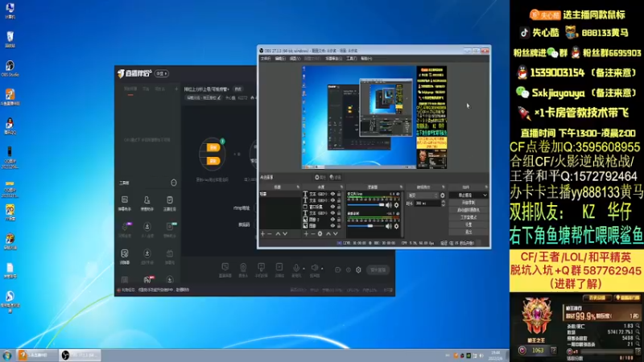The width and height of the screenshot is (644, 362).
Task: Open source properties gear in Sources toolbar
Action: click(x=320, y=233)
